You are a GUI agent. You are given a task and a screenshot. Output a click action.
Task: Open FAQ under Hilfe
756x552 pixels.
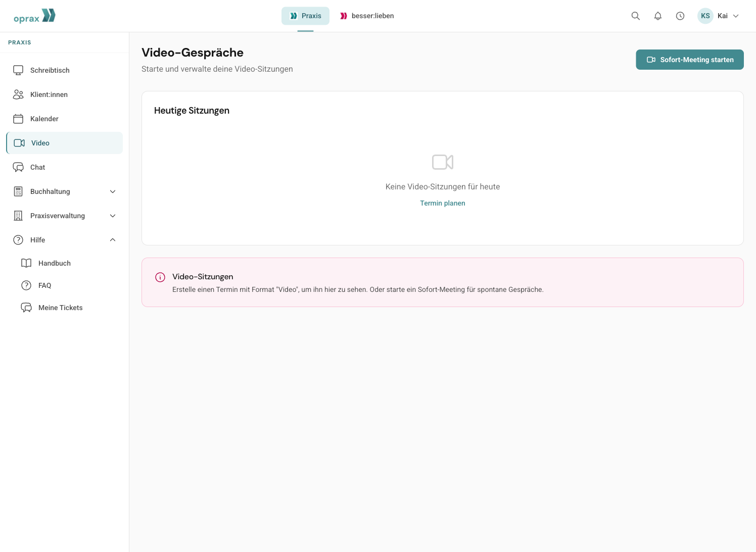68,285
